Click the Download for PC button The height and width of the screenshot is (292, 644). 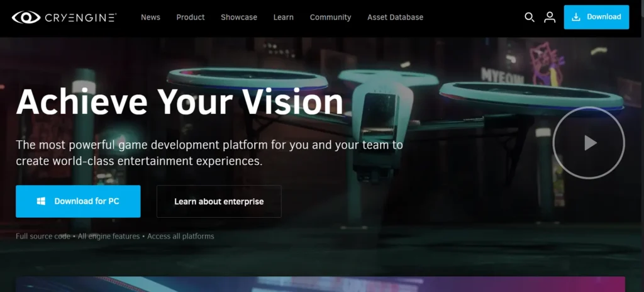78,201
